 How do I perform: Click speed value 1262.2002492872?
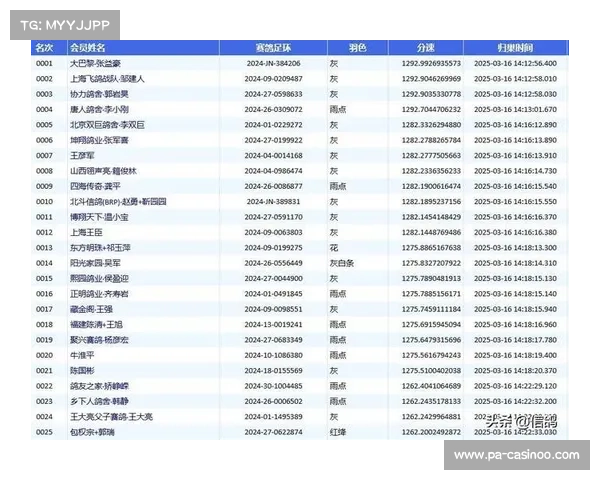click(x=431, y=432)
